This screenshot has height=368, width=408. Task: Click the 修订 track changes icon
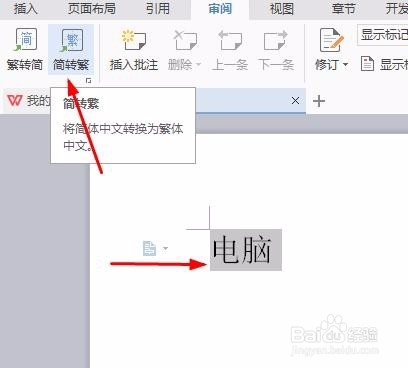pyautogui.click(x=331, y=40)
